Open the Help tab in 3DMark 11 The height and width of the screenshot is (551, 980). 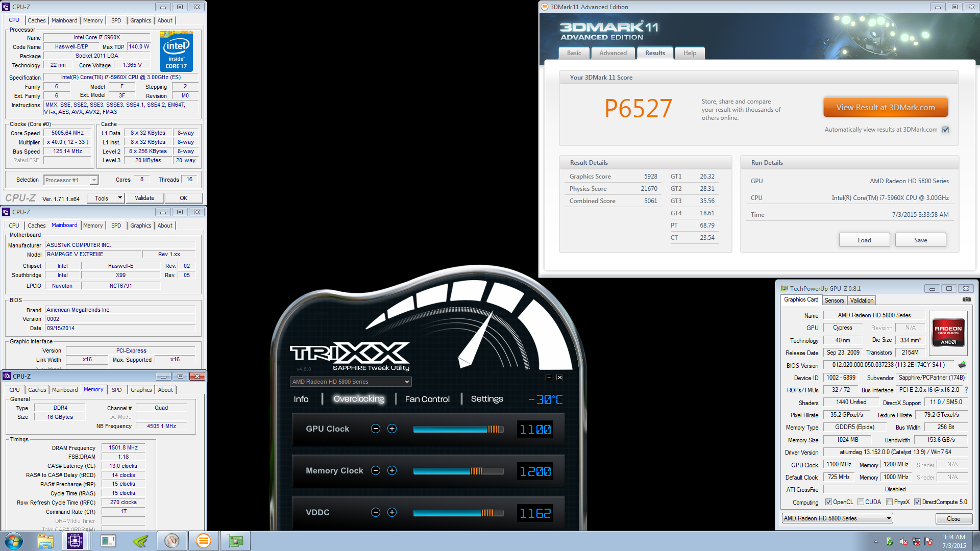[690, 53]
